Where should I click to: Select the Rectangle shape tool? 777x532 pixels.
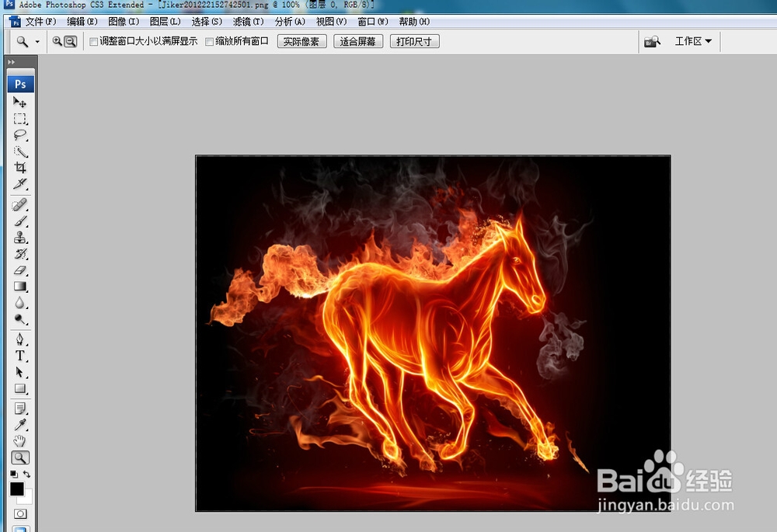20,388
